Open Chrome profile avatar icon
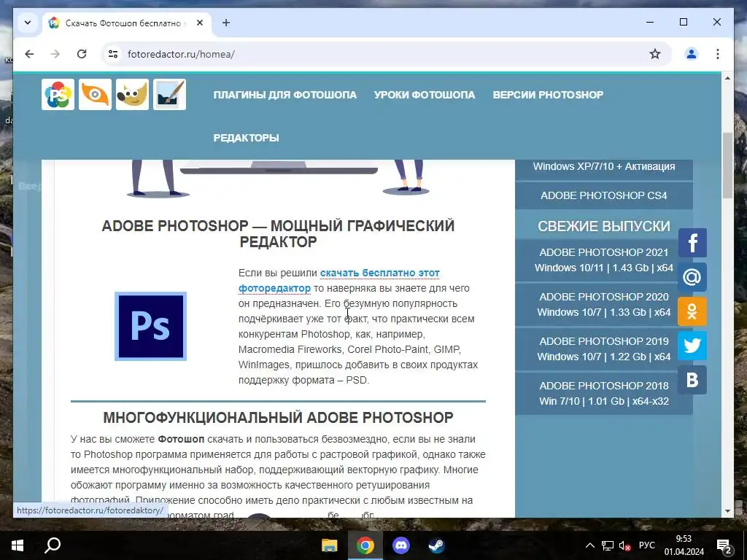This screenshot has height=560, width=747. (x=692, y=54)
